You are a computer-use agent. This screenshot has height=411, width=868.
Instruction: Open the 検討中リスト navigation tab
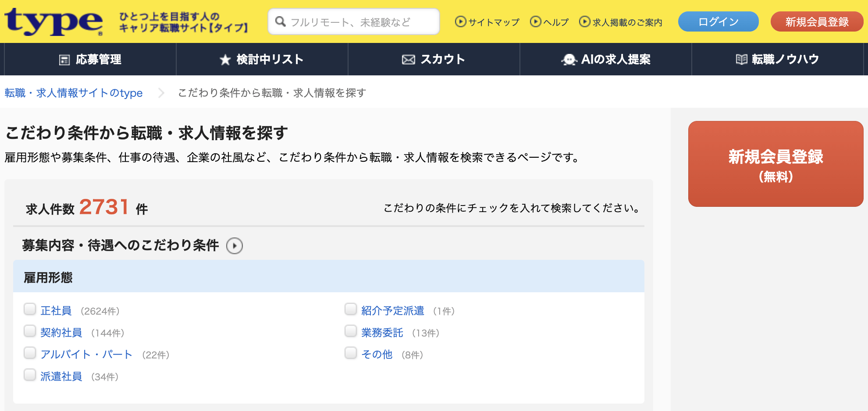pos(262,59)
